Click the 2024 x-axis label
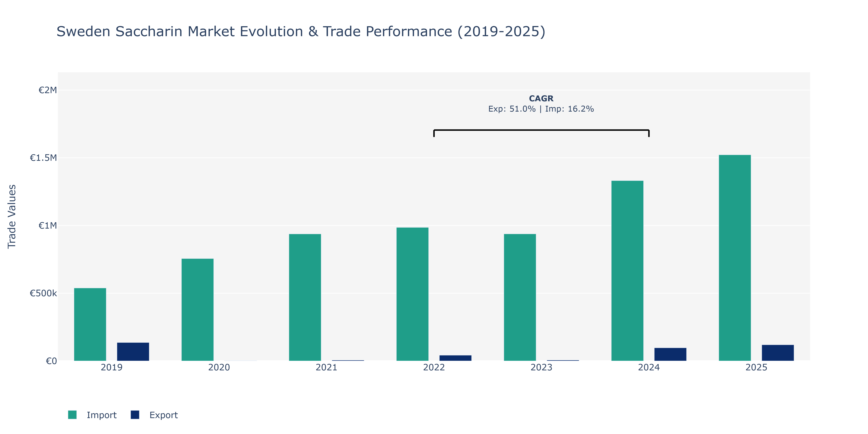The image size is (868, 434). (x=649, y=367)
